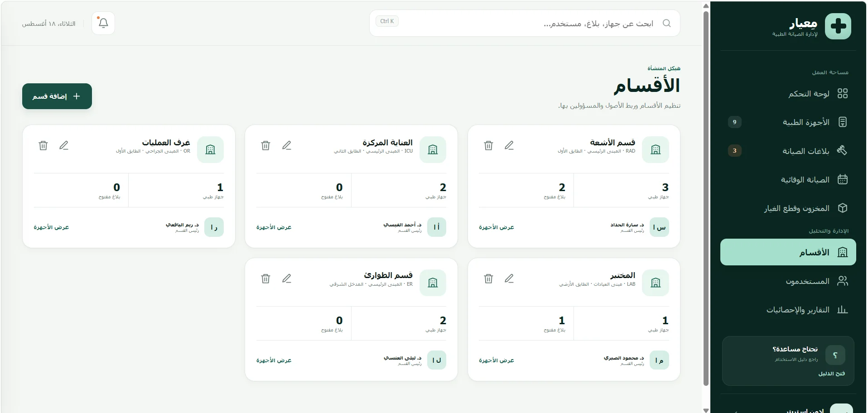The image size is (868, 413).
Task: Click عرض الأجهزة for العناية المركزة
Action: [274, 227]
